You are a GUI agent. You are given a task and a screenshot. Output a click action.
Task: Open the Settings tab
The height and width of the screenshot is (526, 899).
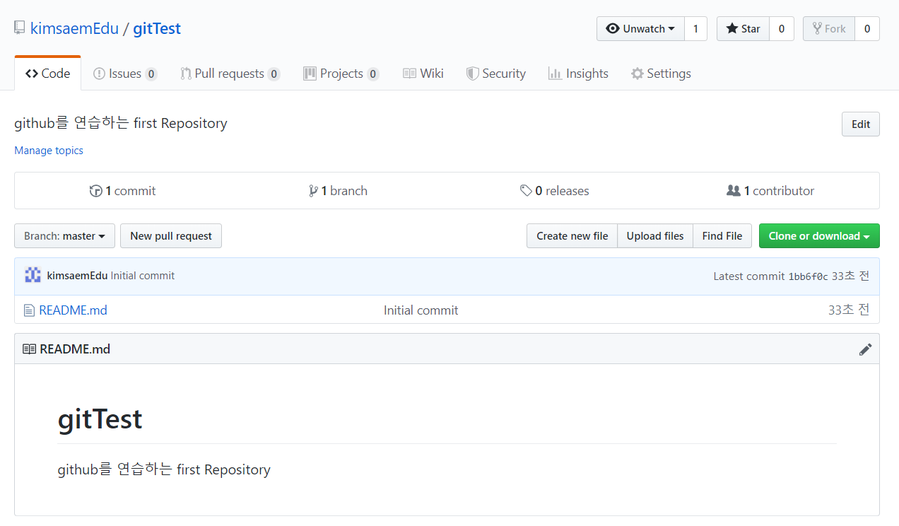click(x=661, y=73)
